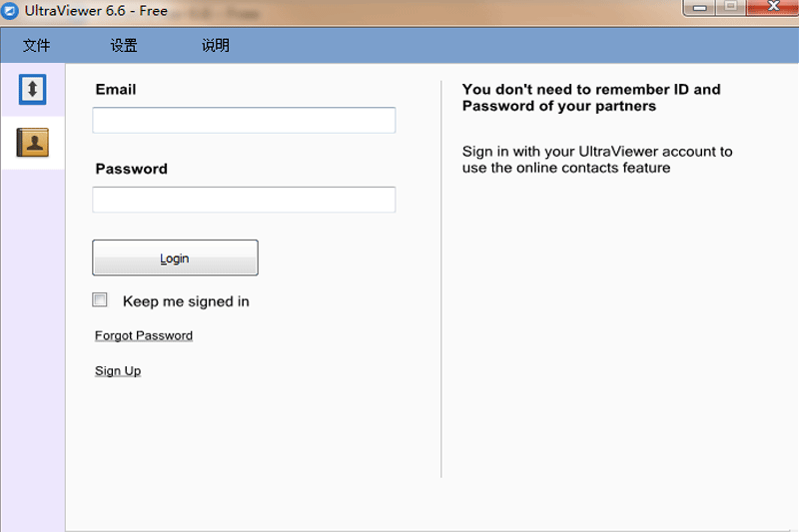Click the "Keep me signed in" label
Viewport: 799px width, 532px height.
(x=186, y=301)
